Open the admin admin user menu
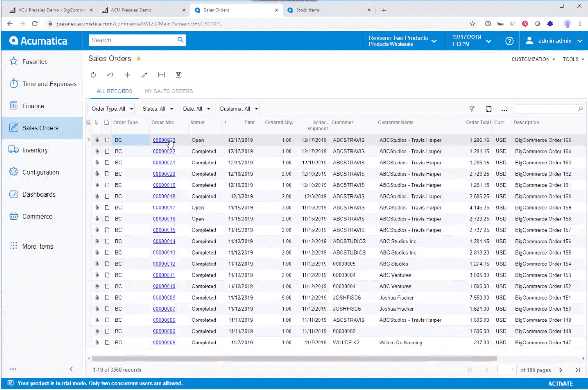This screenshot has height=390, width=588. pos(554,41)
